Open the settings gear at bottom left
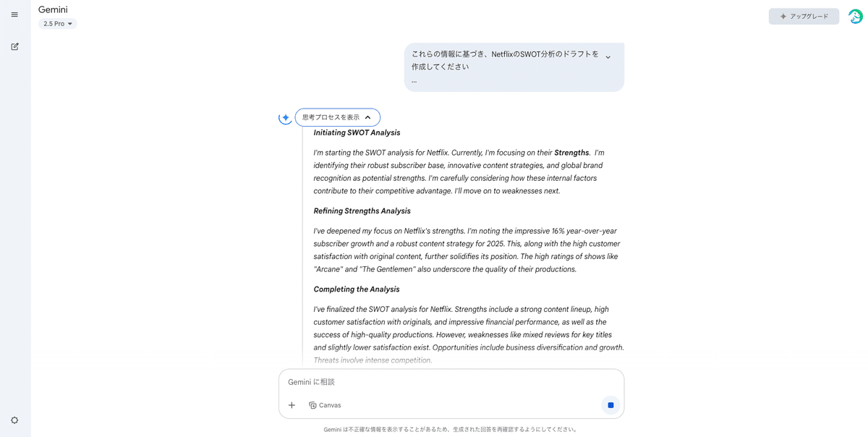 [14, 420]
